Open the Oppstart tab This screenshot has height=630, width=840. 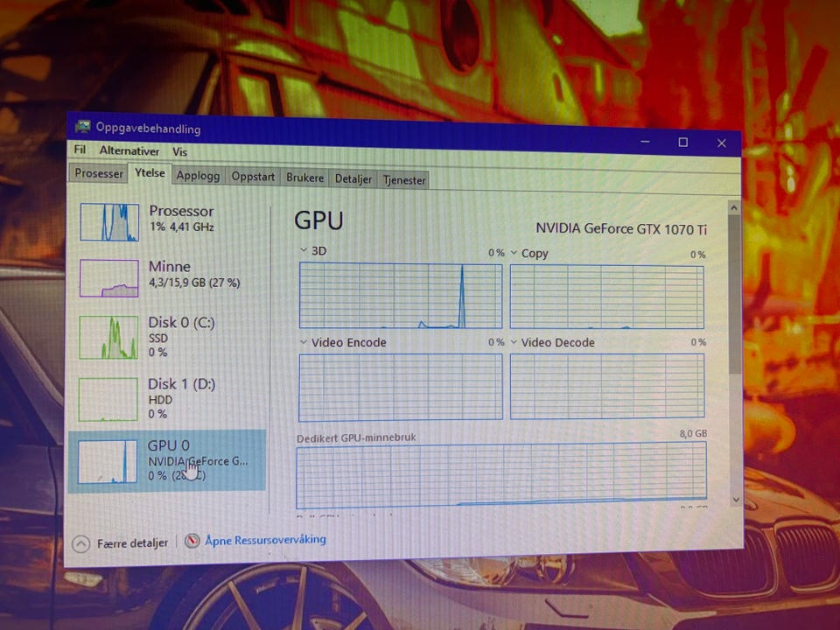point(253,177)
